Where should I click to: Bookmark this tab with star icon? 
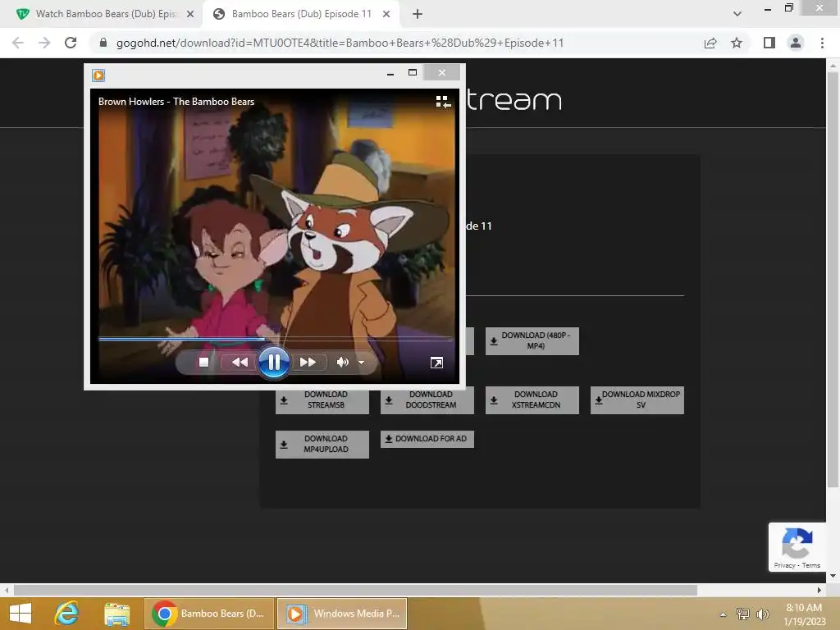[737, 43]
